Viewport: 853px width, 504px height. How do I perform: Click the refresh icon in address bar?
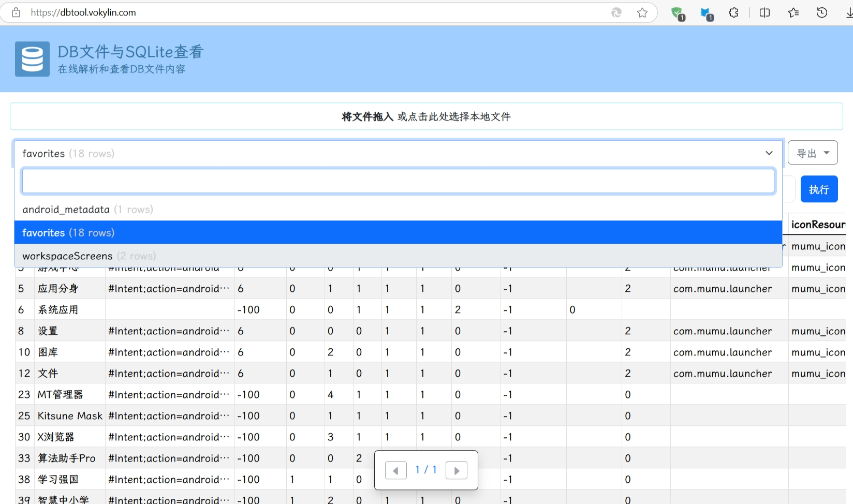[616, 12]
